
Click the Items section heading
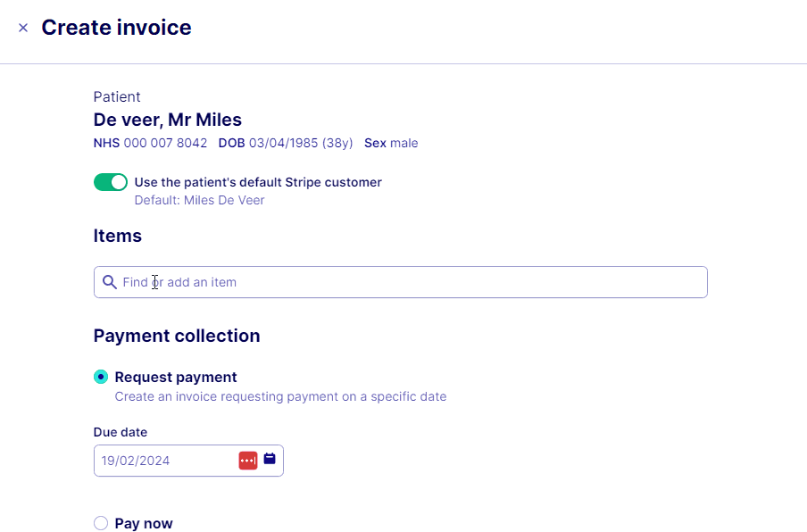(118, 236)
